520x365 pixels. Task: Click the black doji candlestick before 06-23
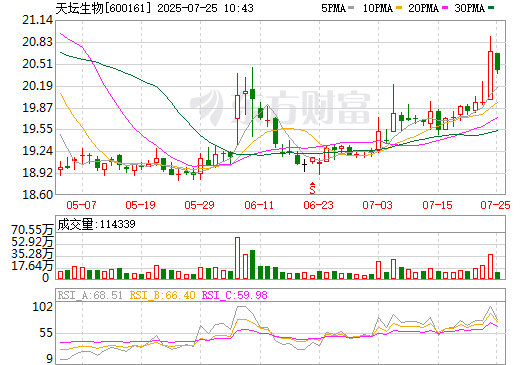pos(304,165)
